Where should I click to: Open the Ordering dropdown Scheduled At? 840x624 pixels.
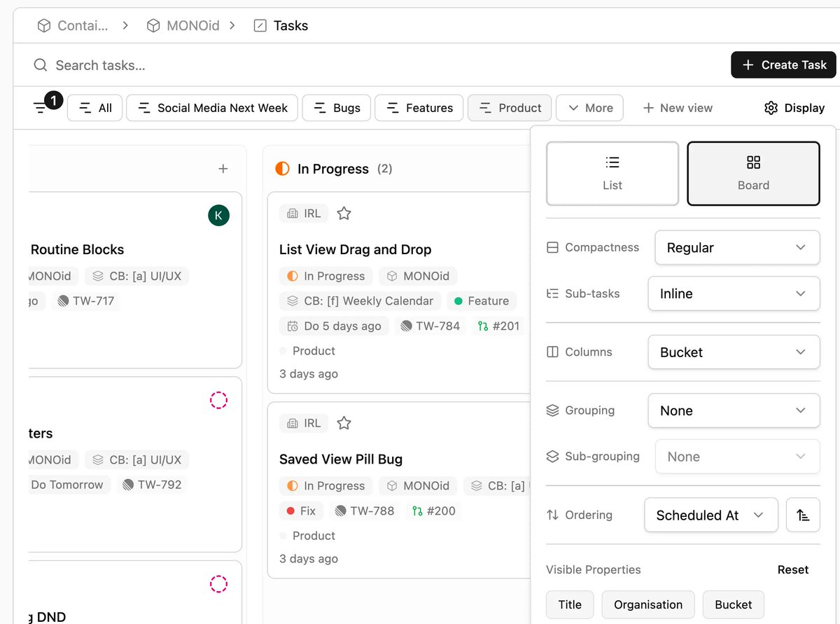pos(711,515)
